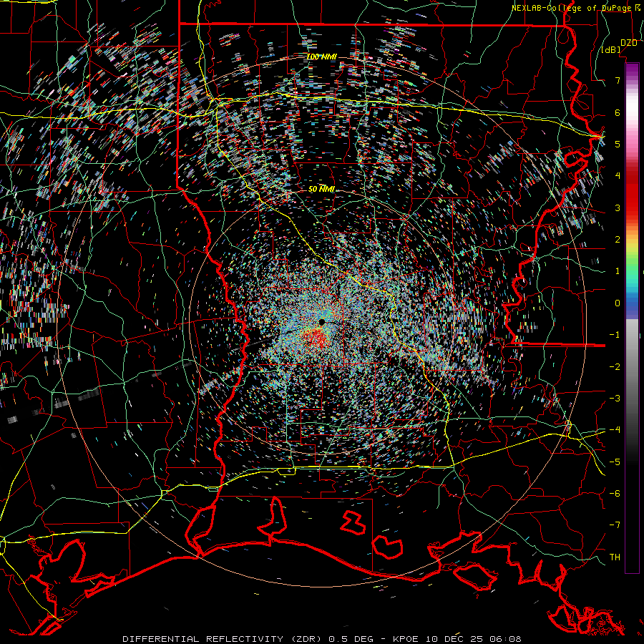Image resolution: width=644 pixels, height=644 pixels.
Task: Click the color bar label "-5"
Action: 615,462
